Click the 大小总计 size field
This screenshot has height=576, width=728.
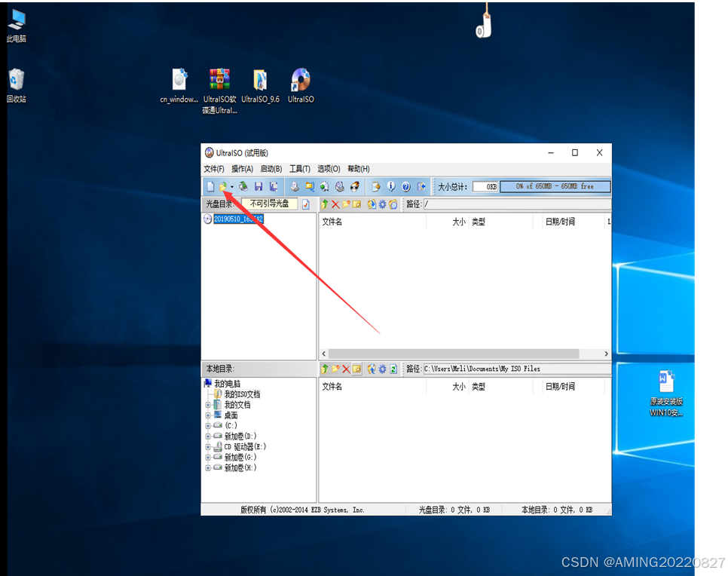pos(485,186)
